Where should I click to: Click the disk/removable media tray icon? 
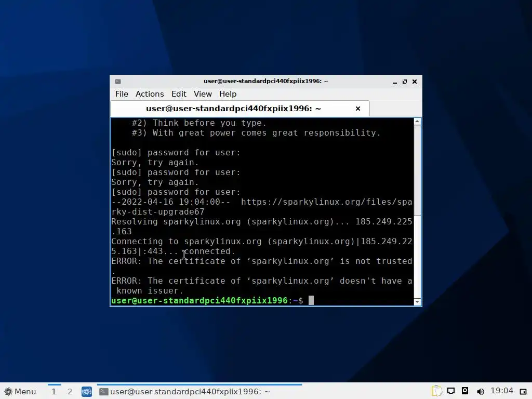(465, 391)
